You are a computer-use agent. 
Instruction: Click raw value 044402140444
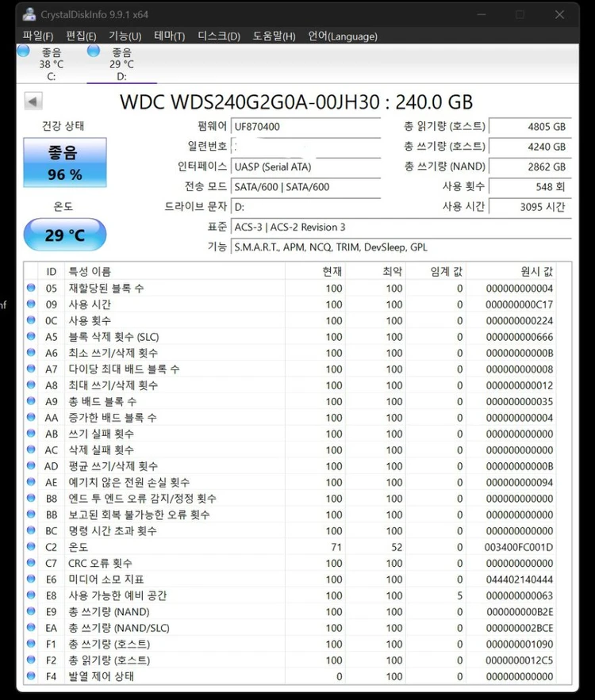point(520,580)
